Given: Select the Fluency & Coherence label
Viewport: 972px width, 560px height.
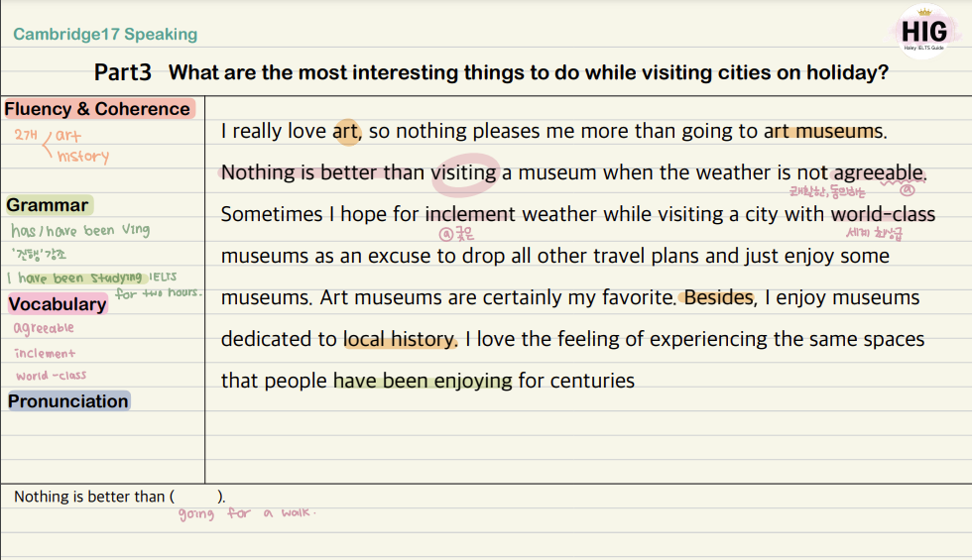Looking at the screenshot, I should coord(97,109).
